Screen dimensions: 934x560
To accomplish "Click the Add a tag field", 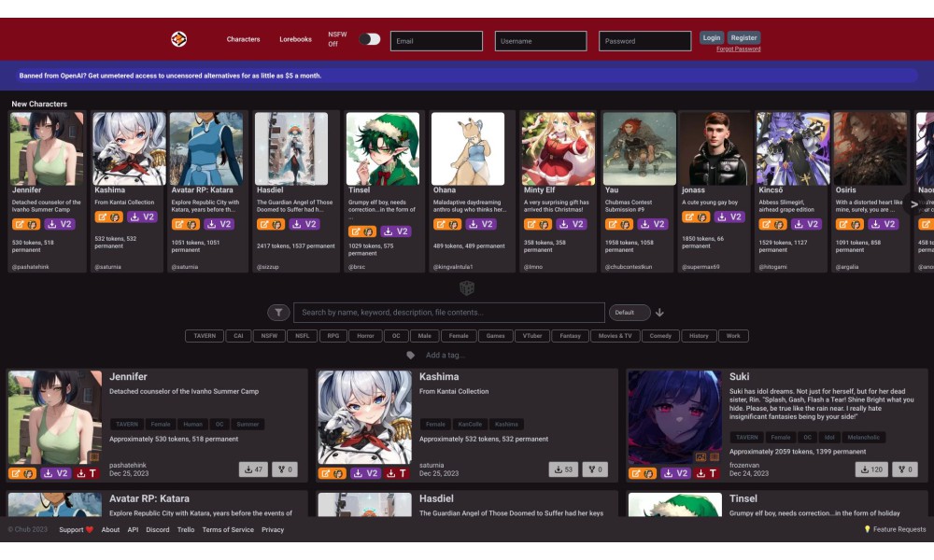I will click(445, 356).
